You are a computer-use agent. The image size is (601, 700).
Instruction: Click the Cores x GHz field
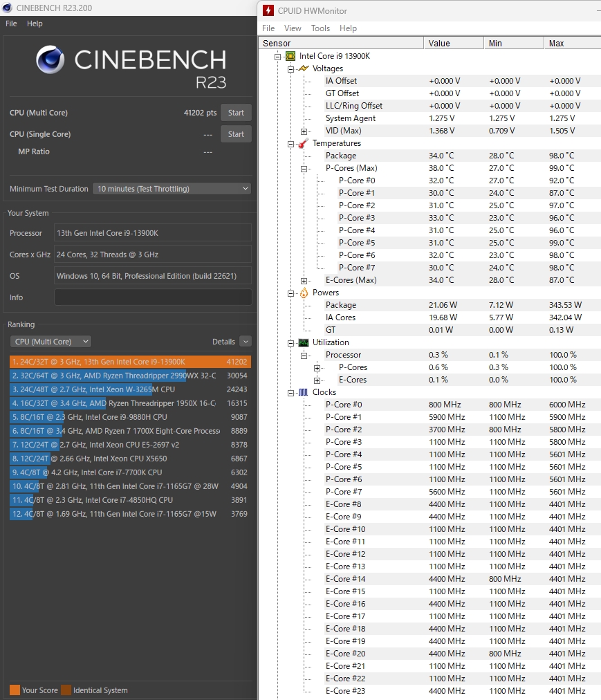(x=153, y=255)
